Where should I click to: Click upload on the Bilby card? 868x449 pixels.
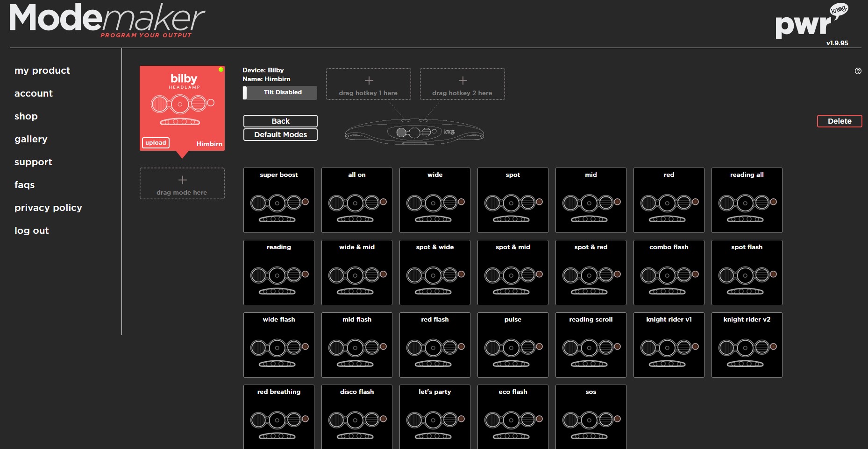click(x=156, y=143)
